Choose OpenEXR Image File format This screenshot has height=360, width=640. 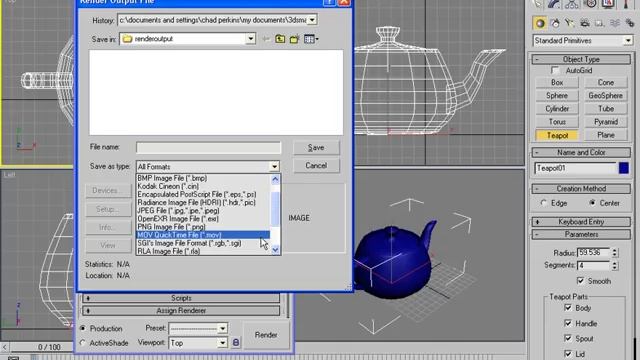click(x=203, y=219)
